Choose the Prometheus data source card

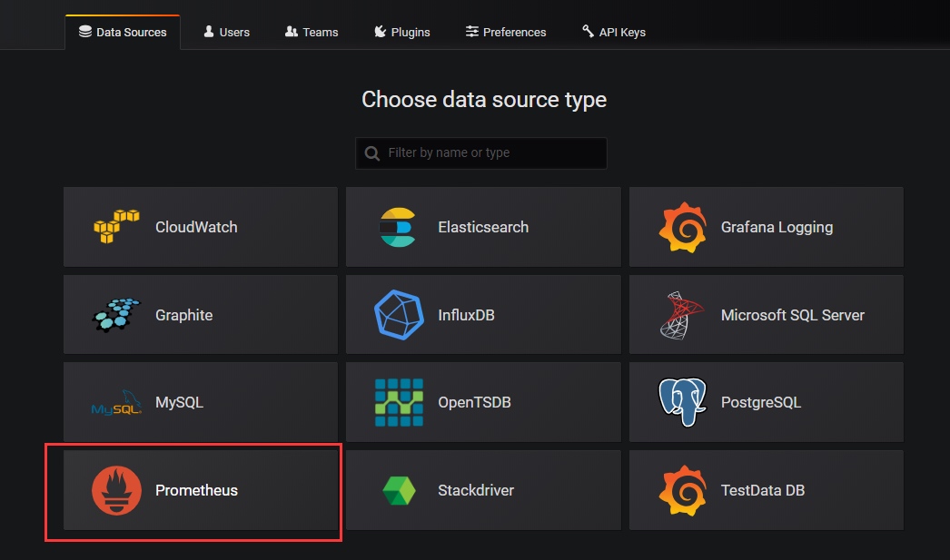point(200,490)
